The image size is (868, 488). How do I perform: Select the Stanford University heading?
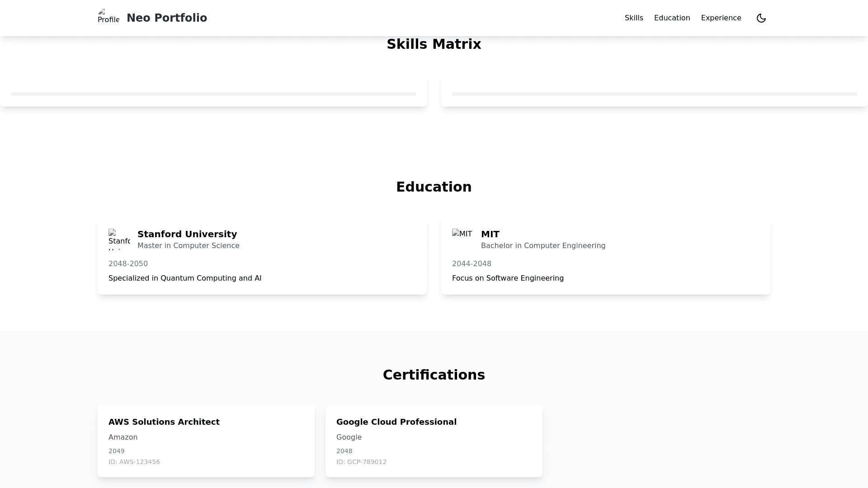(x=187, y=234)
